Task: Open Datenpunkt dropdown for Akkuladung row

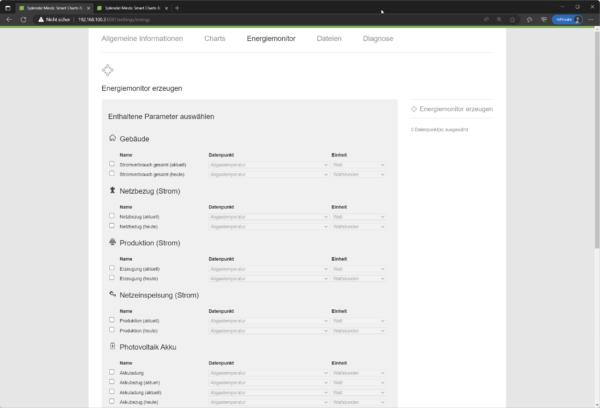Action: [x=269, y=373]
